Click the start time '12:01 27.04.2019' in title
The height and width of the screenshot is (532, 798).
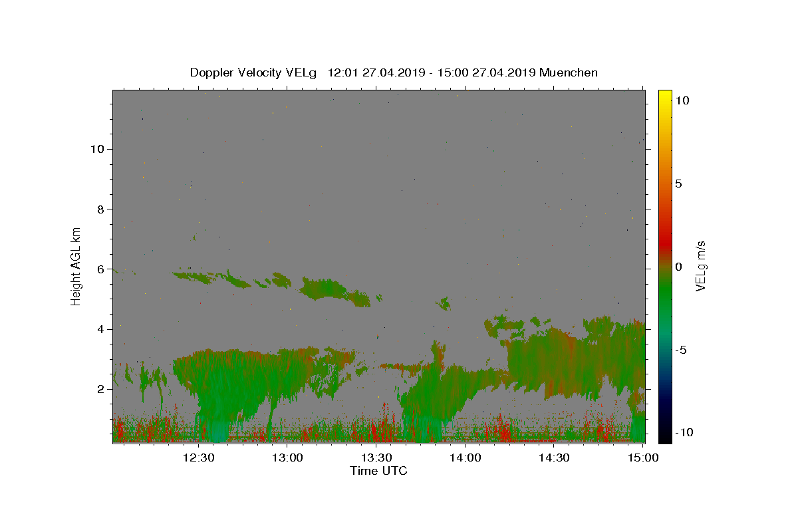375,72
